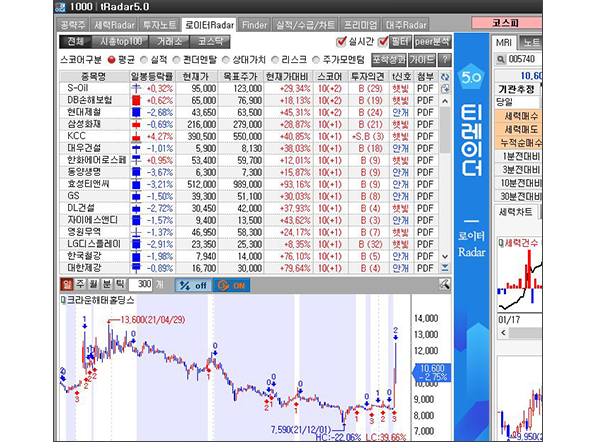598x442 pixels.
Task: Click scrollbar down arrow of stock list
Action: tap(445, 257)
